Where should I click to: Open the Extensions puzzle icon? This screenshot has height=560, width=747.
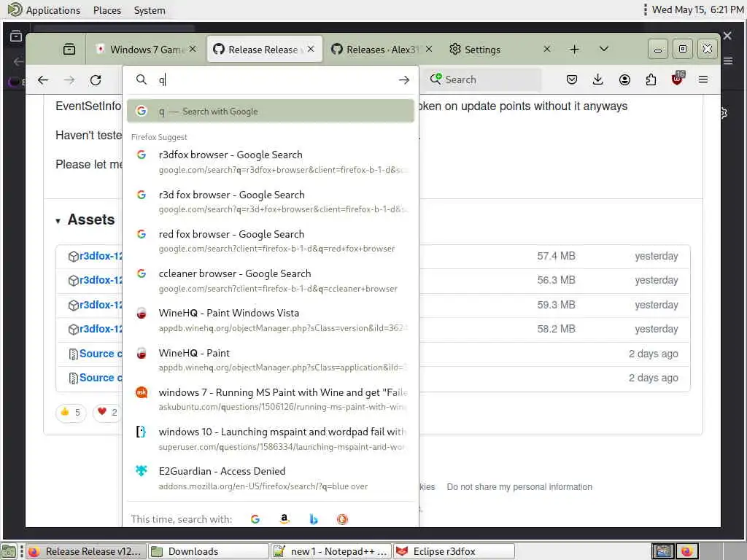(651, 79)
